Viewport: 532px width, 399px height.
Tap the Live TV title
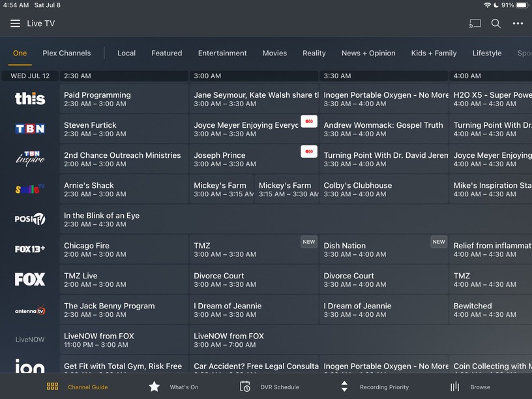tap(40, 23)
